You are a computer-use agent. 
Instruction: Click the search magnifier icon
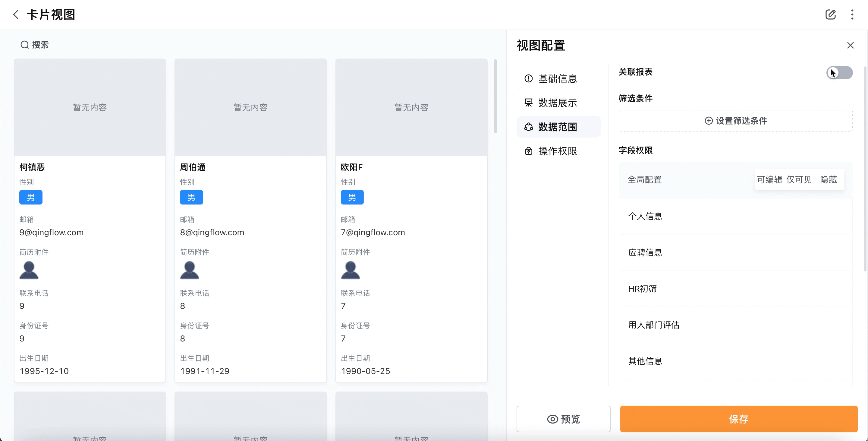(x=25, y=45)
